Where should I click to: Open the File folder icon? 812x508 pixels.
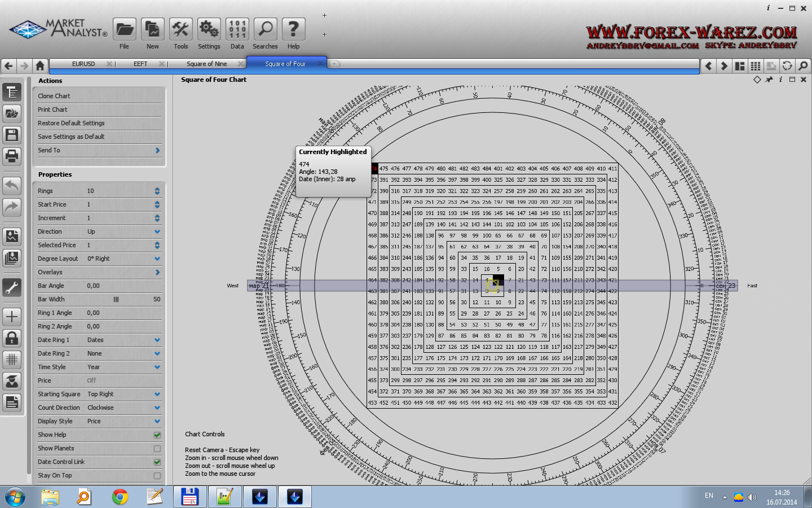(124, 29)
